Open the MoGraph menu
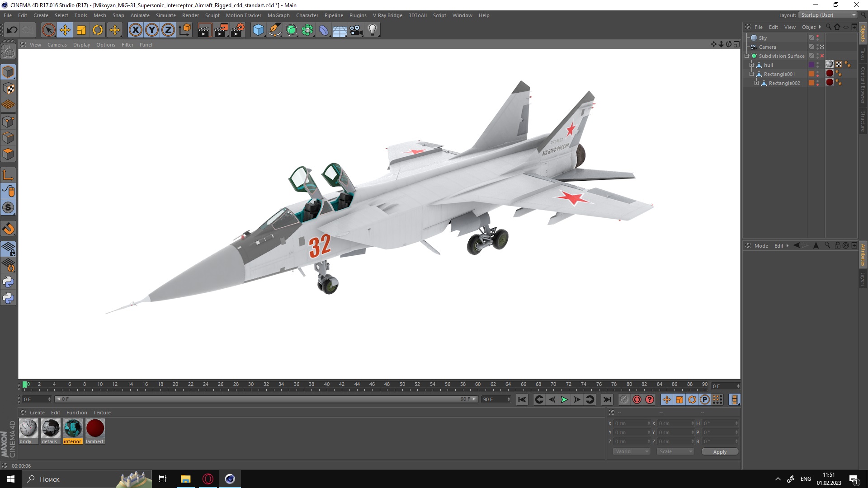Viewport: 868px width, 488px height. tap(278, 15)
